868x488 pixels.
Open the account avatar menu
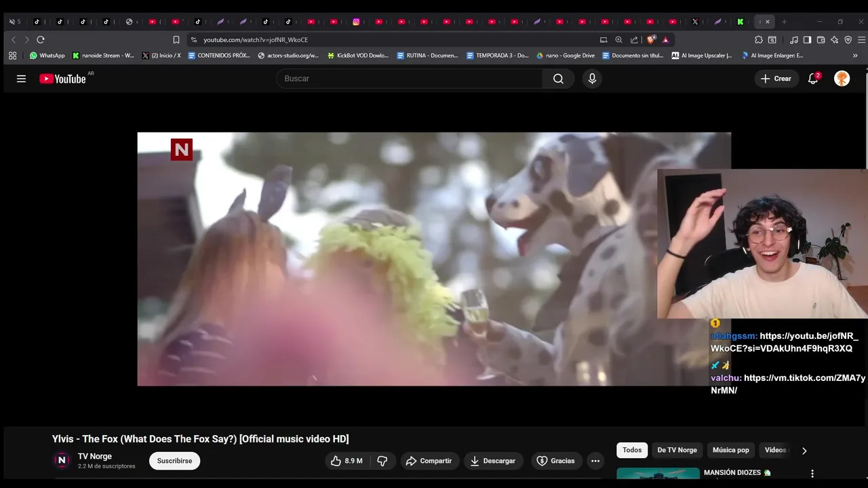tap(842, 79)
